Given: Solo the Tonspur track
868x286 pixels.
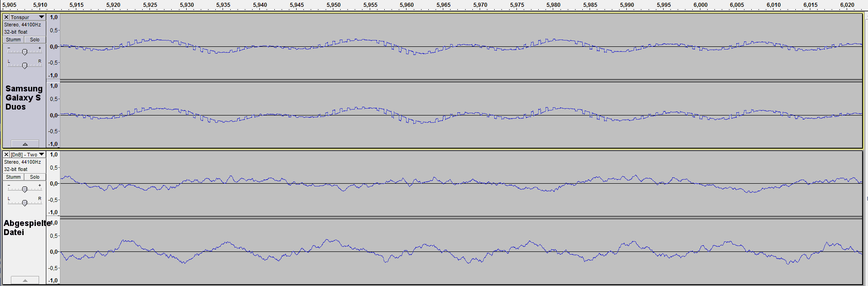Looking at the screenshot, I should click(35, 40).
